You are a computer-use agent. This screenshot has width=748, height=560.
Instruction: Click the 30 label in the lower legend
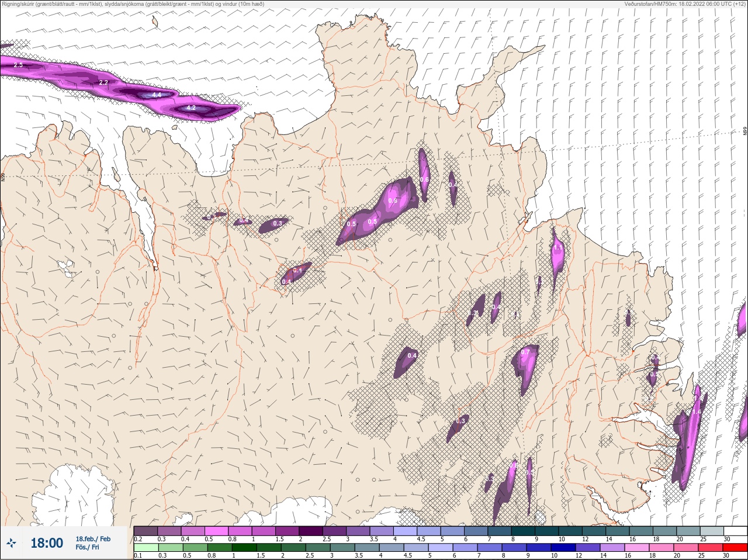pos(726,555)
